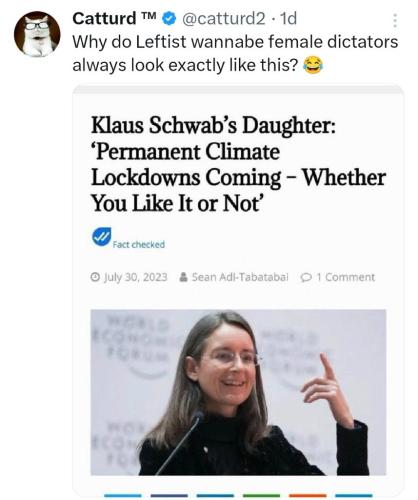This screenshot has height=500, width=418.
Task: Open the three-dot more options menu
Action: (x=395, y=21)
